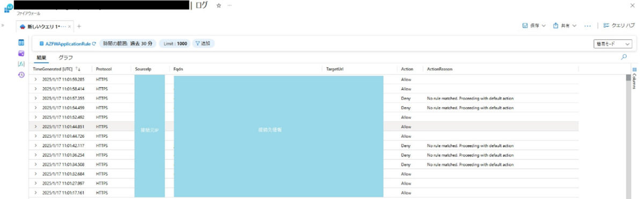The width and height of the screenshot is (644, 199).
Task: Switch to the 結果 results tab
Action: click(x=42, y=57)
